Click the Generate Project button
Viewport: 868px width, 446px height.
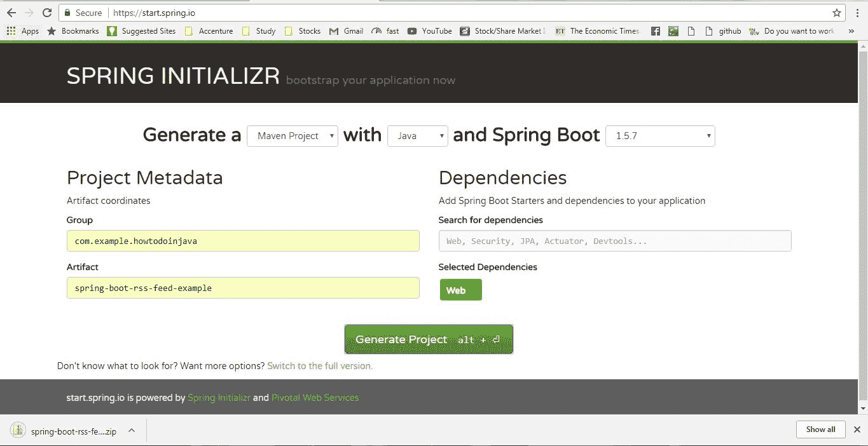[429, 339]
